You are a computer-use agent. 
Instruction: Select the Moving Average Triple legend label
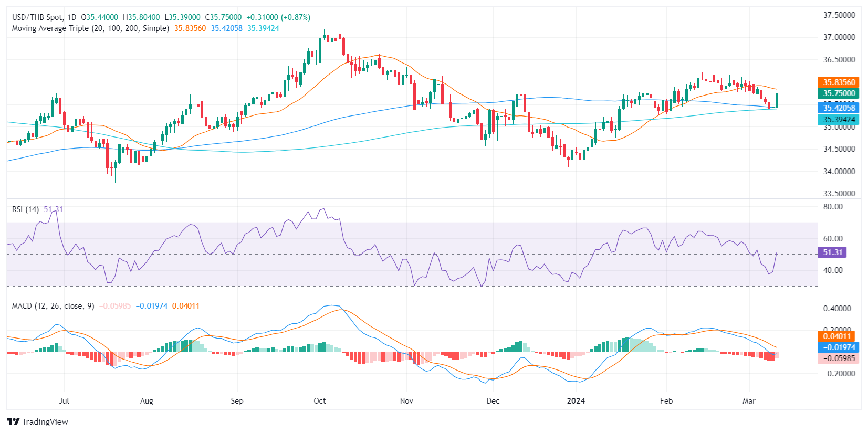tap(90, 28)
